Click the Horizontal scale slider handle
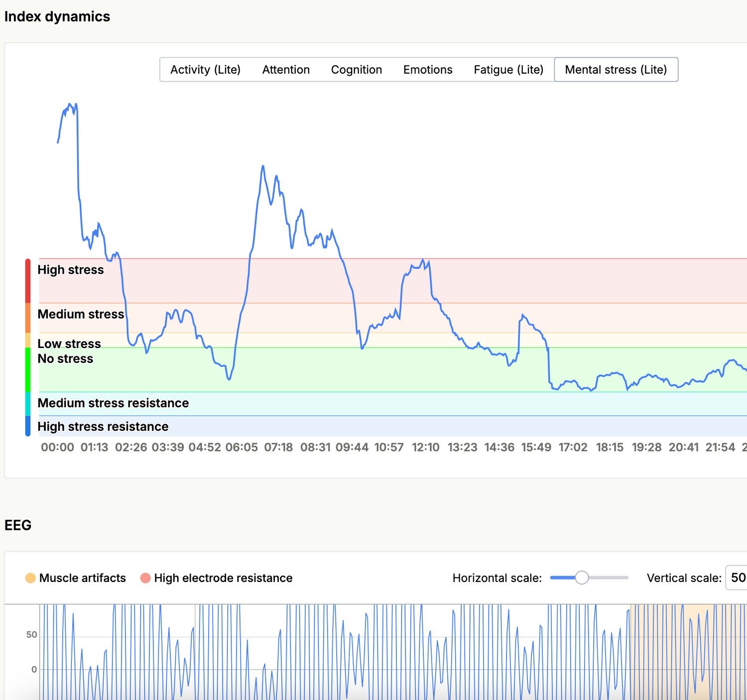 582,578
